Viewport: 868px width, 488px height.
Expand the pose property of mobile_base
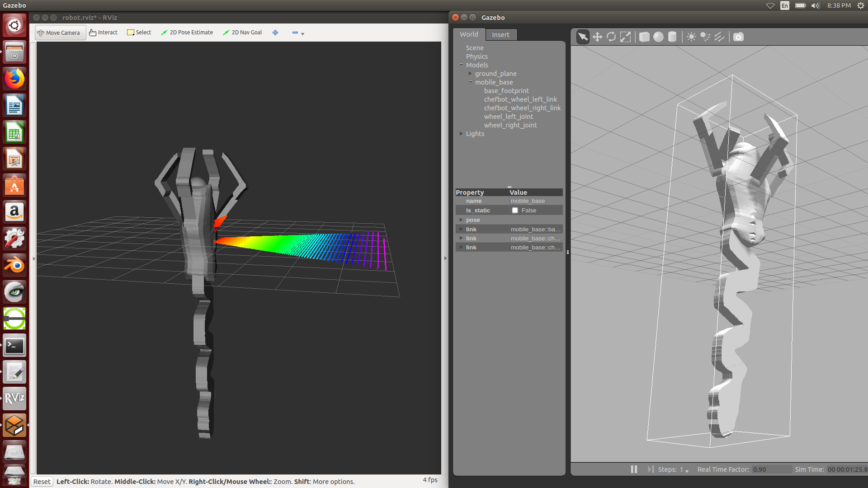(461, 220)
